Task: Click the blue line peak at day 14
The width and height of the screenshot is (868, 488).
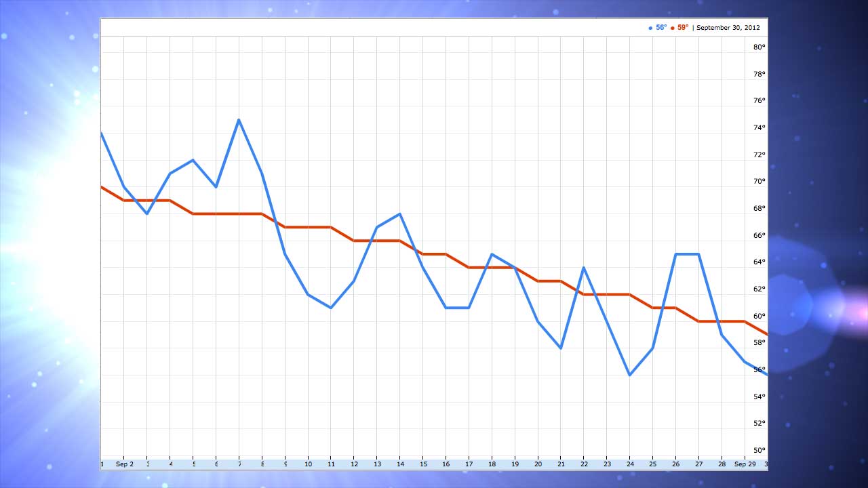Action: 400,214
